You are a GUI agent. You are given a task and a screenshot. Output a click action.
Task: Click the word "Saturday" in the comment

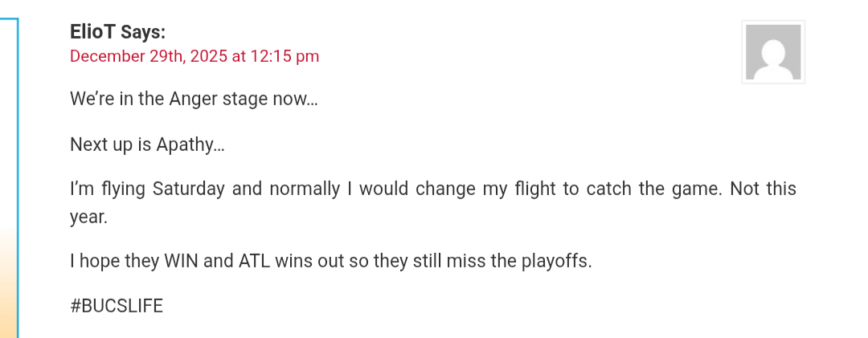tap(188, 189)
